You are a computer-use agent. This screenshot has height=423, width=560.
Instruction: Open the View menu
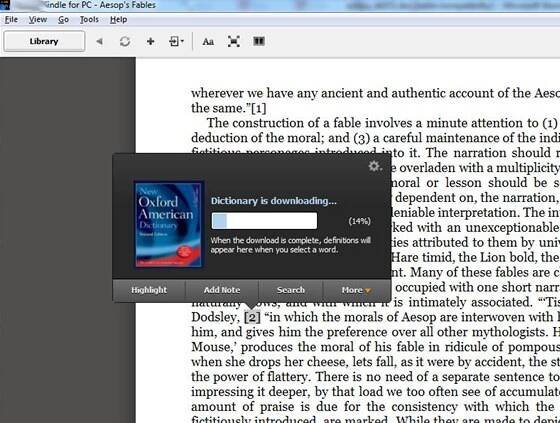[38, 20]
